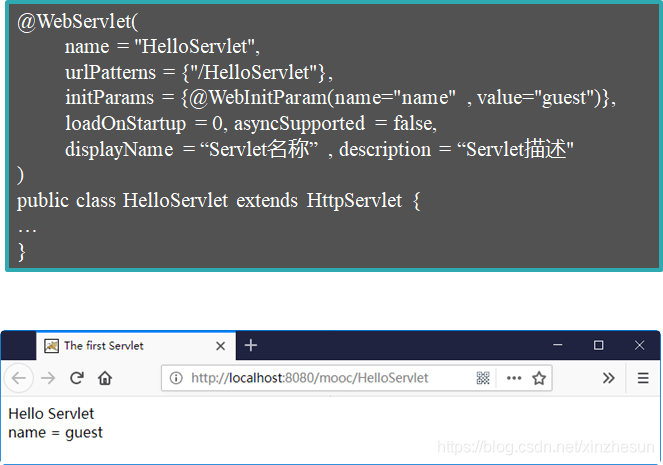
Task: Click the 'name = guest' output line
Action: pyautogui.click(x=55, y=432)
